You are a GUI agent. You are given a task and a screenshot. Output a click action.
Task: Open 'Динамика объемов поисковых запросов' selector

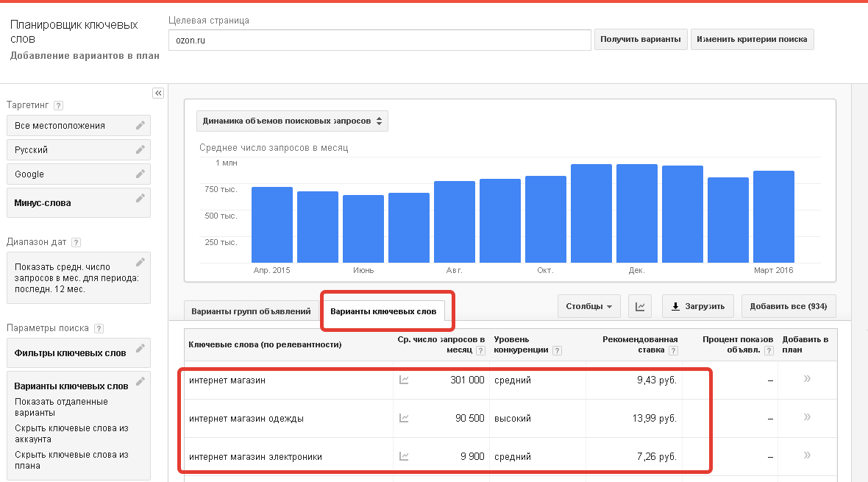pyautogui.click(x=292, y=121)
